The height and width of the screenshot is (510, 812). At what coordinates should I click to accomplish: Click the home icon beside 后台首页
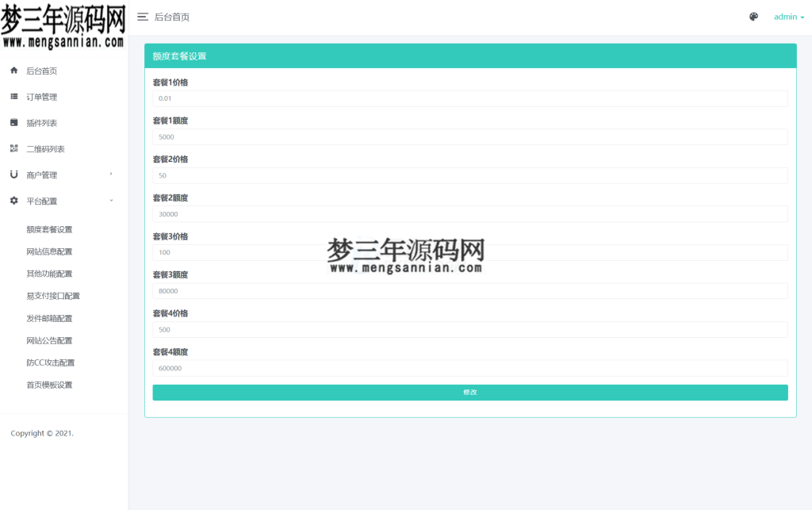click(x=14, y=71)
